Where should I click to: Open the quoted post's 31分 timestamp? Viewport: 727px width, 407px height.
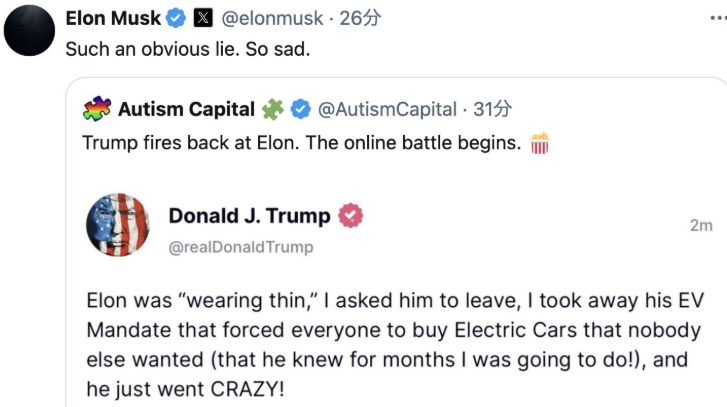492,109
